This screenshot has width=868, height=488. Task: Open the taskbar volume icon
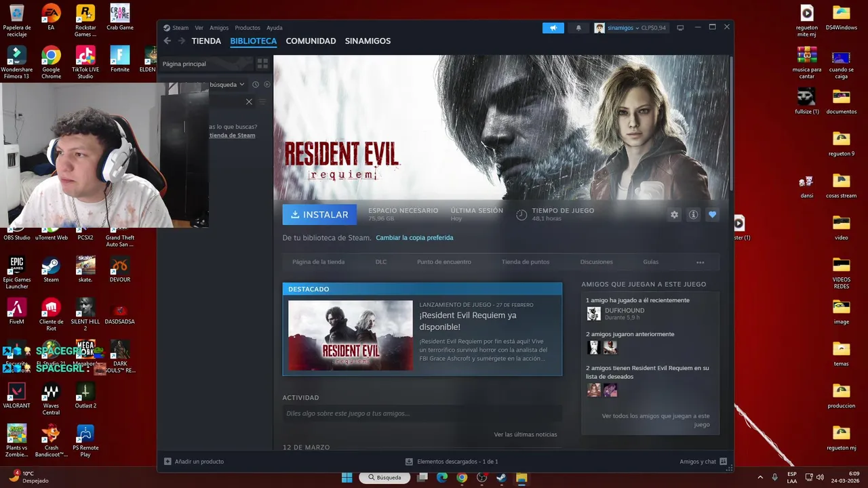tap(820, 478)
